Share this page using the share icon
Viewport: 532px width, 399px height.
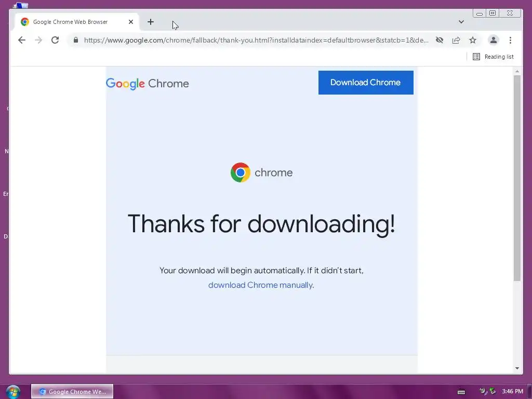(456, 40)
